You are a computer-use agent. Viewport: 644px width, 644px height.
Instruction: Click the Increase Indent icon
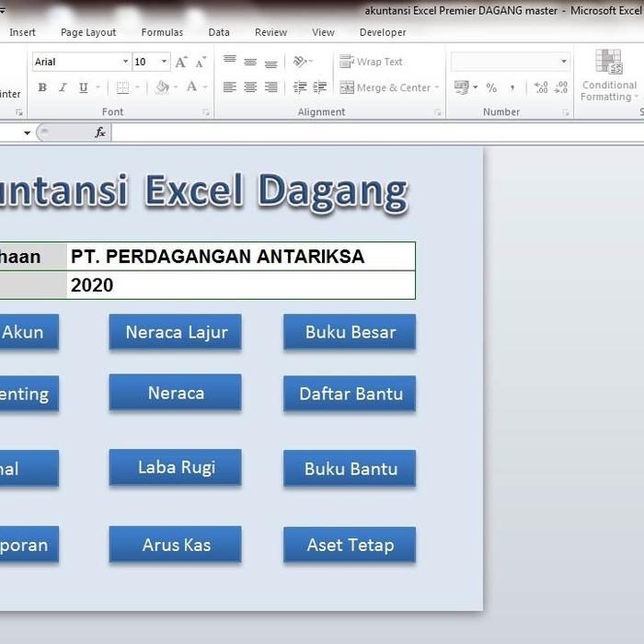(x=320, y=87)
